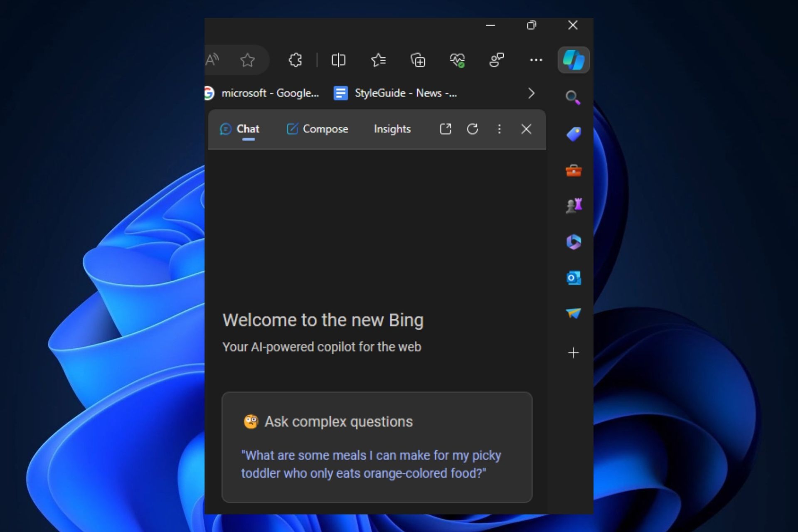Open sidebar Games chess icon
Image resolution: width=798 pixels, height=532 pixels.
574,205
